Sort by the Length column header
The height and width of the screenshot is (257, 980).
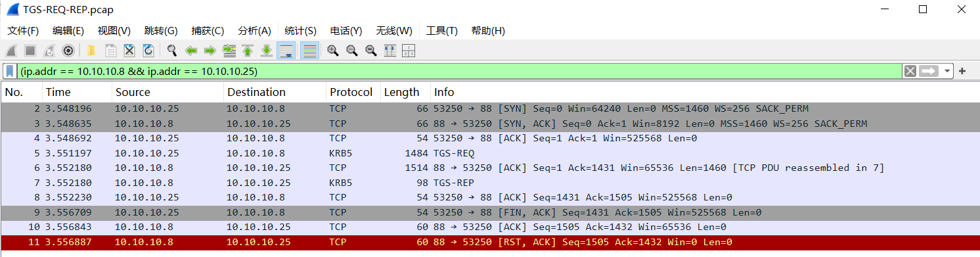[x=405, y=92]
